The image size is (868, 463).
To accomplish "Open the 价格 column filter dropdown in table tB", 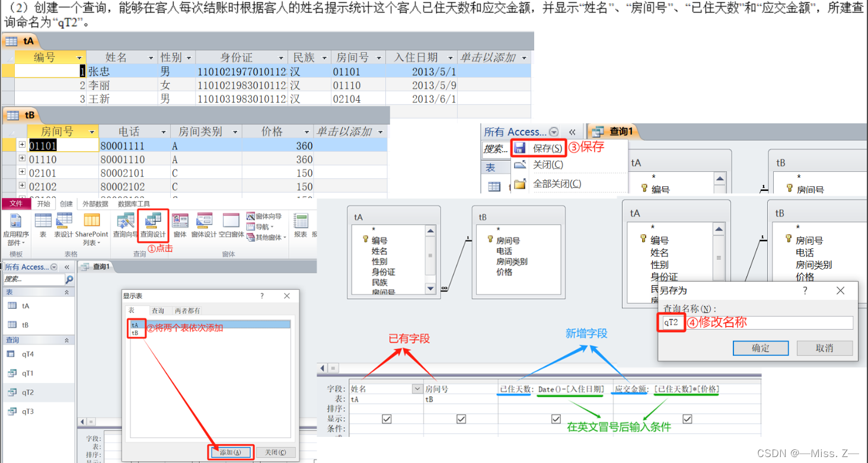I will coord(307,132).
